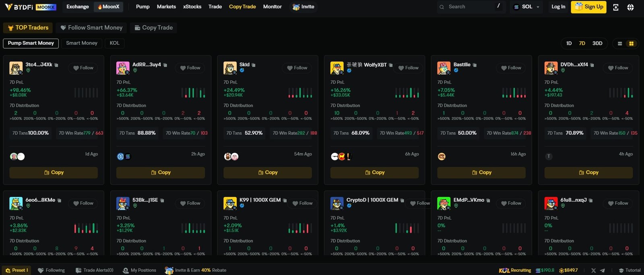Open the xStocks page
This screenshot has width=644, height=275.
coord(192,7)
